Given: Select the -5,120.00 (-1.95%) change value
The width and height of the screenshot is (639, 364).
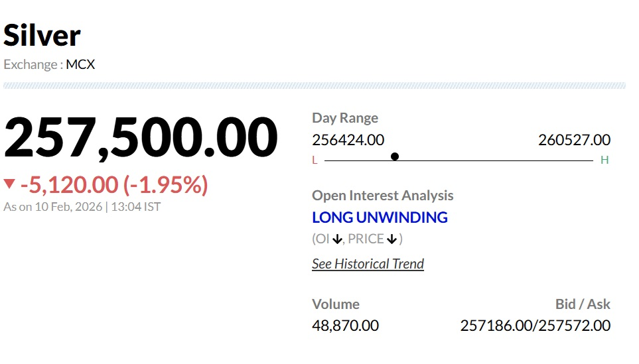Looking at the screenshot, I should 113,185.
